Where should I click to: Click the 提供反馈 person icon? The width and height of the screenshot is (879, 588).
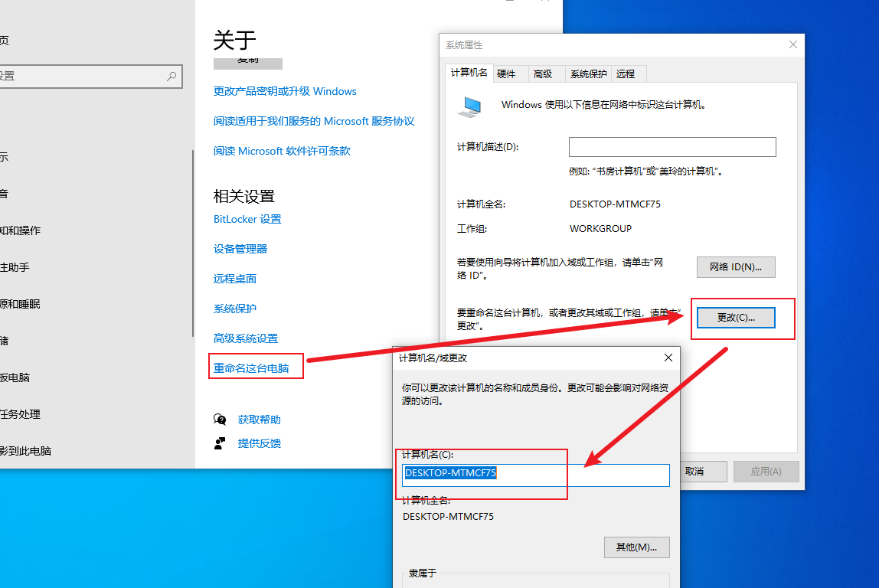click(x=220, y=443)
